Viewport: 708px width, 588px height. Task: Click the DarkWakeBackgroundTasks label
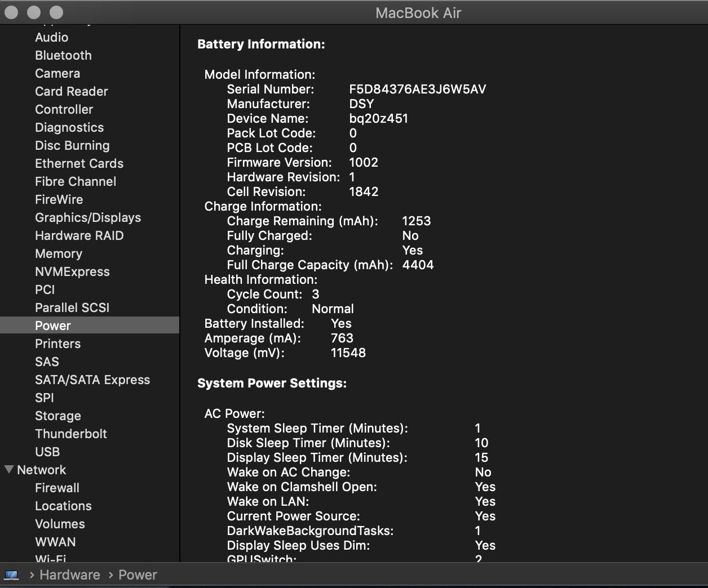(310, 531)
